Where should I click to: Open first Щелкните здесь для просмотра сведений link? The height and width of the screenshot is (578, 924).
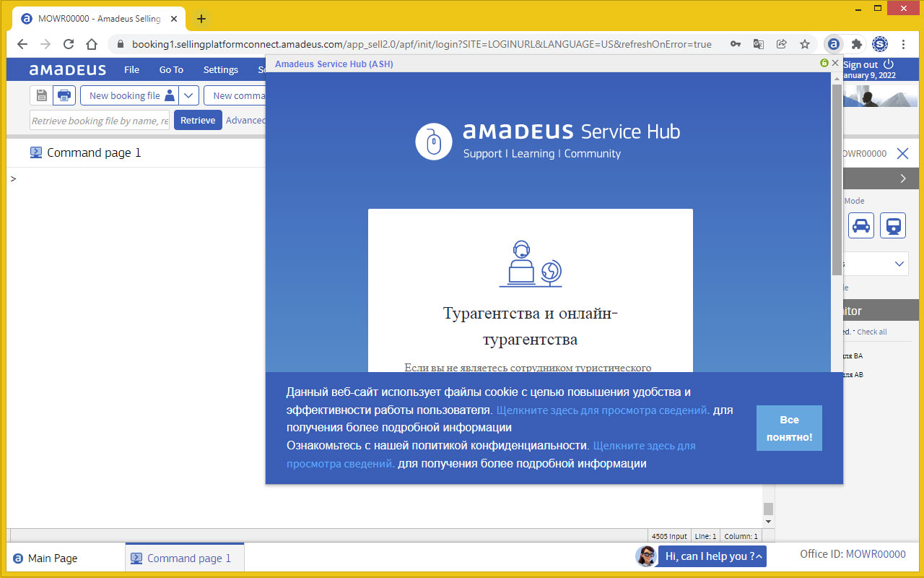tap(603, 410)
